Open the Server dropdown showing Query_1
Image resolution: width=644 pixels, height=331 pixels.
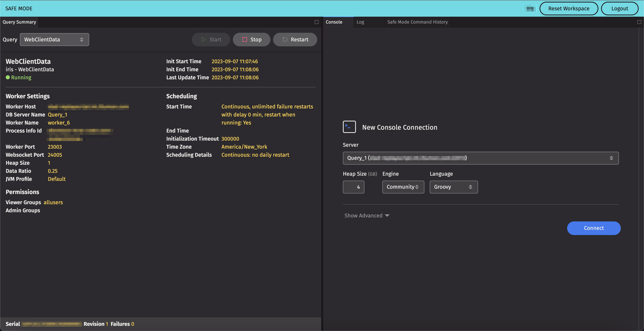481,158
